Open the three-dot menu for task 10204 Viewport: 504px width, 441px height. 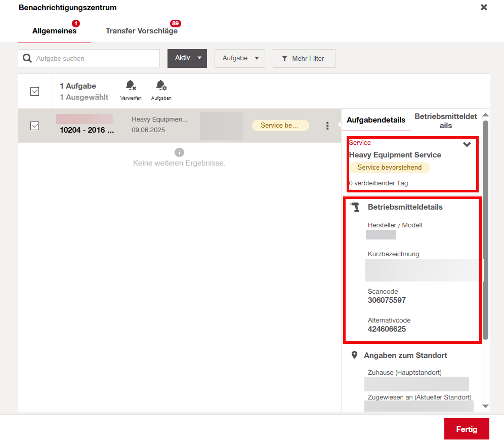tap(327, 126)
